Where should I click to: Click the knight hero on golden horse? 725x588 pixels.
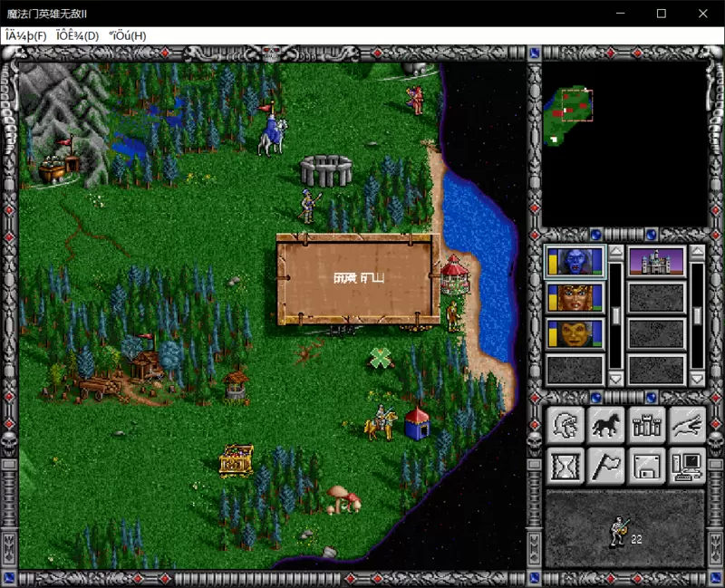pyautogui.click(x=381, y=422)
